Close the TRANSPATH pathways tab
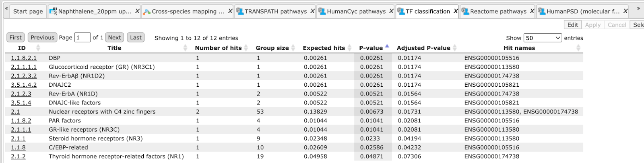 click(x=312, y=11)
